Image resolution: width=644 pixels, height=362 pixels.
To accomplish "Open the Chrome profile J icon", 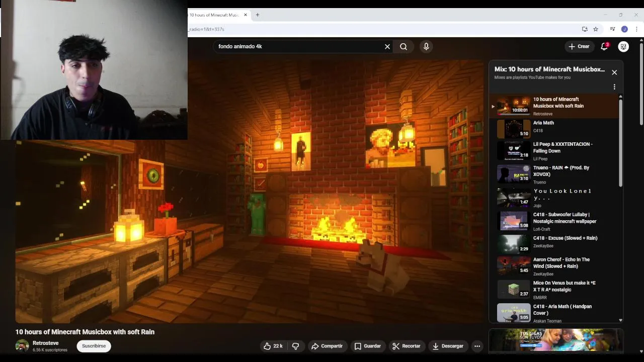I will tap(624, 29).
